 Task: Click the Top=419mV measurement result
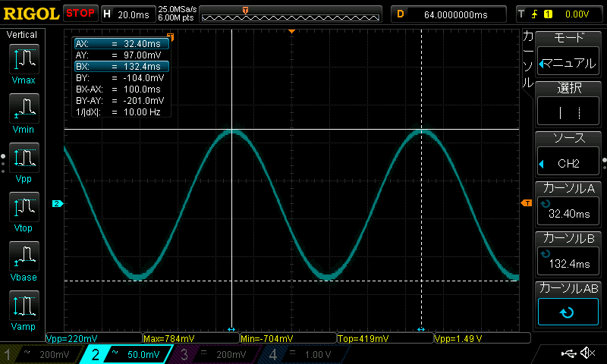point(385,338)
